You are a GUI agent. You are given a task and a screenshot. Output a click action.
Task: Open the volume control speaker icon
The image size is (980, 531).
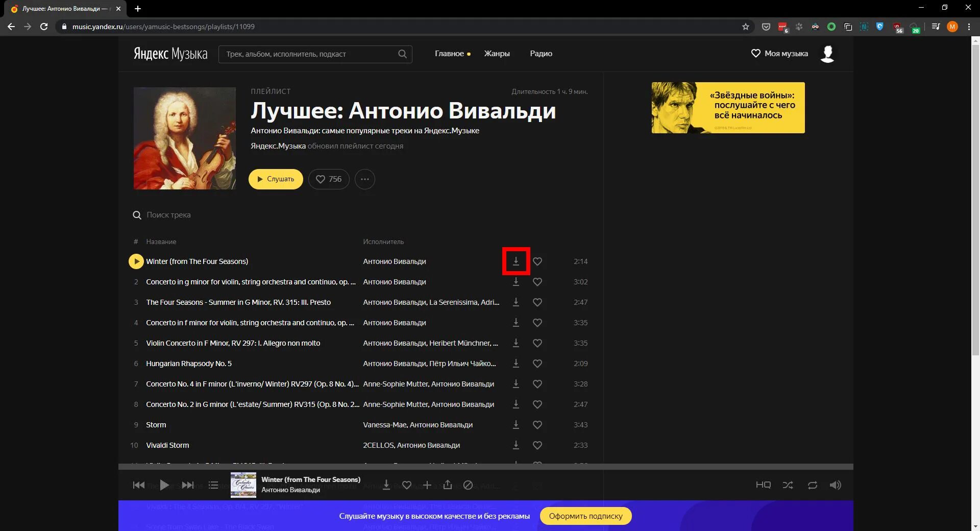(836, 485)
